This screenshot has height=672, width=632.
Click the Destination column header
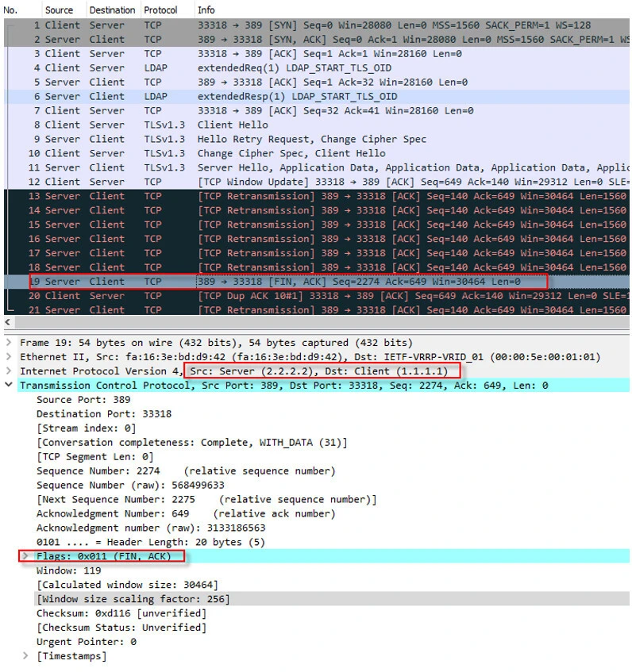pos(112,10)
